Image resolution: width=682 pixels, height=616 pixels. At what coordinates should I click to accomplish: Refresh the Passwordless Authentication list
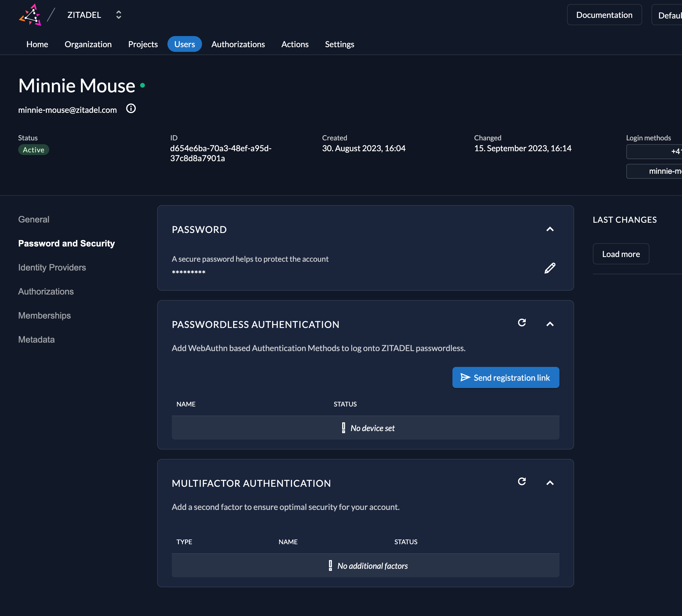click(522, 323)
